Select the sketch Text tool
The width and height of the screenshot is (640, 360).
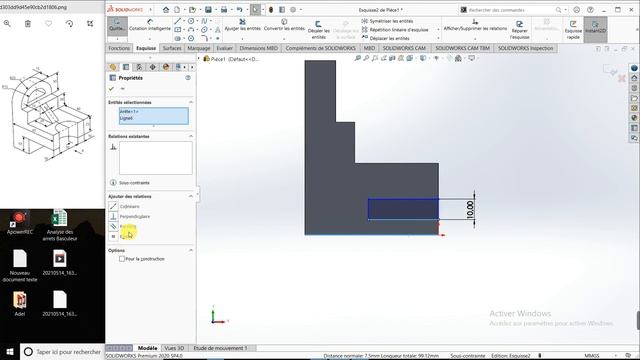[218, 29]
